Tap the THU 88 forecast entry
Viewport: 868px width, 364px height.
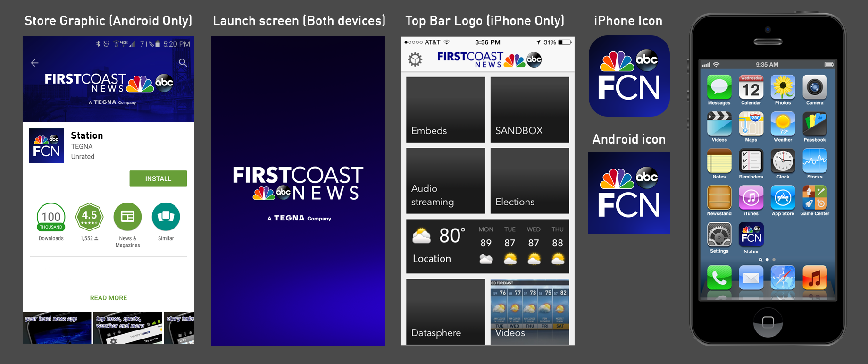click(558, 245)
